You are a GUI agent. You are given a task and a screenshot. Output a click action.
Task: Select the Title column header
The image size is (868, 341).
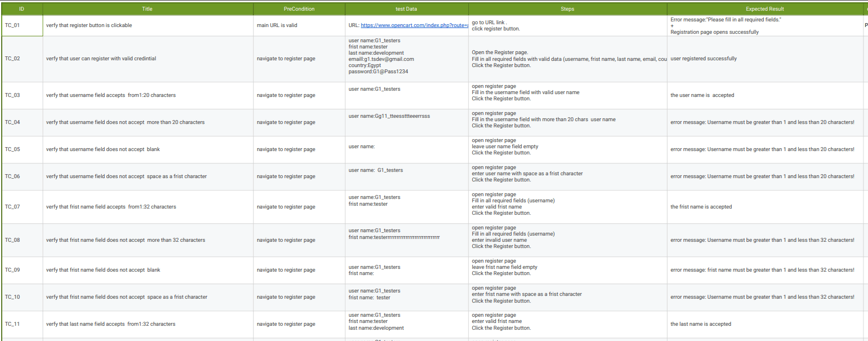coord(147,9)
